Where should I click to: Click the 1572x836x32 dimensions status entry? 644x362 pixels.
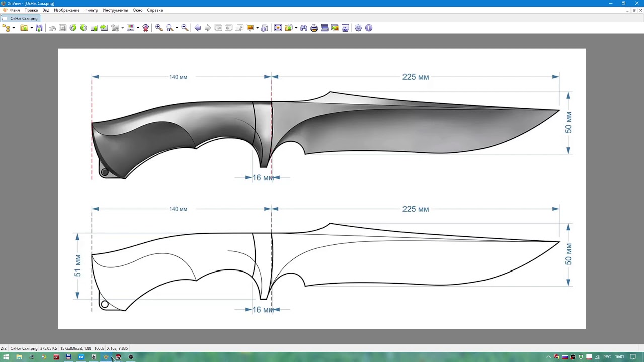click(x=76, y=348)
